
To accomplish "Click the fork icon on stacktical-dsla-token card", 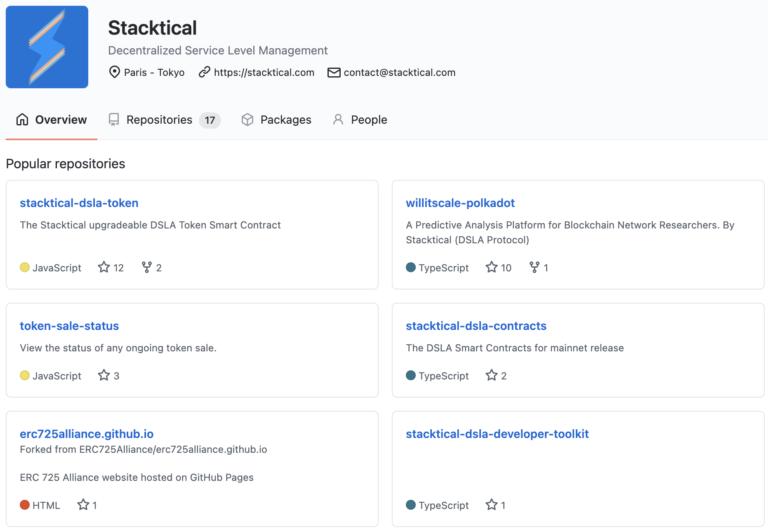I will tap(146, 267).
